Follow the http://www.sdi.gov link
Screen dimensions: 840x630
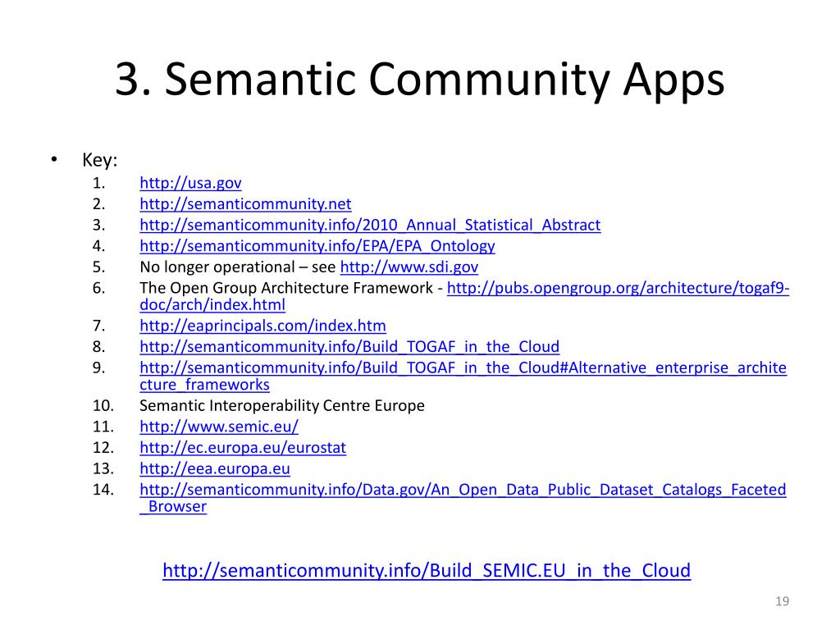click(409, 267)
